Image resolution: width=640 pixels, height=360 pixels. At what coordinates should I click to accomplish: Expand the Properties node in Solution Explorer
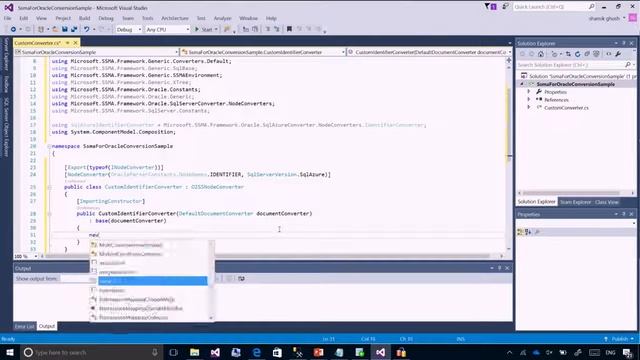[529, 92]
